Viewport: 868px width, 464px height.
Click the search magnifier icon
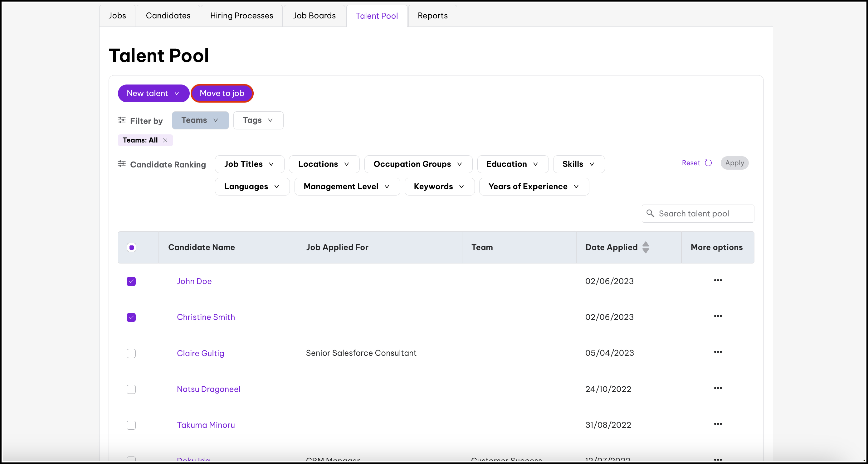tap(650, 214)
